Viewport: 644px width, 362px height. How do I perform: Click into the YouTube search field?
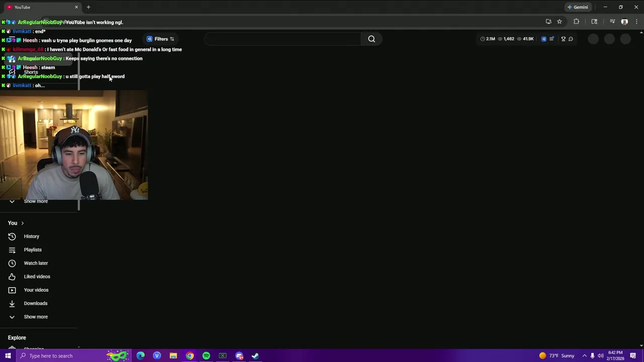pos(283,39)
